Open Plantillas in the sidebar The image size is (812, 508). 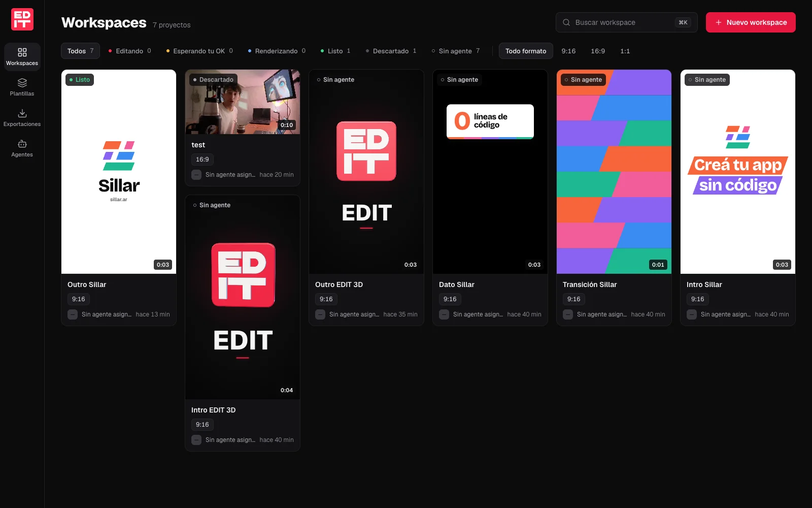pos(22,87)
